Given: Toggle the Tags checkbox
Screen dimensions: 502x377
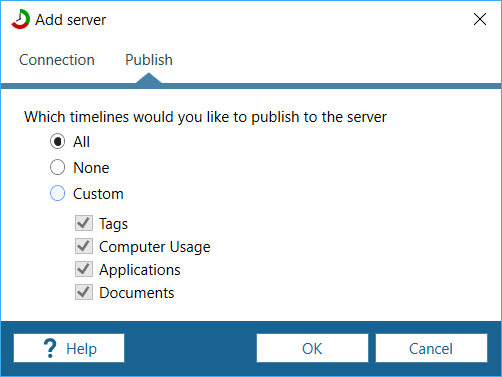Looking at the screenshot, I should point(84,223).
